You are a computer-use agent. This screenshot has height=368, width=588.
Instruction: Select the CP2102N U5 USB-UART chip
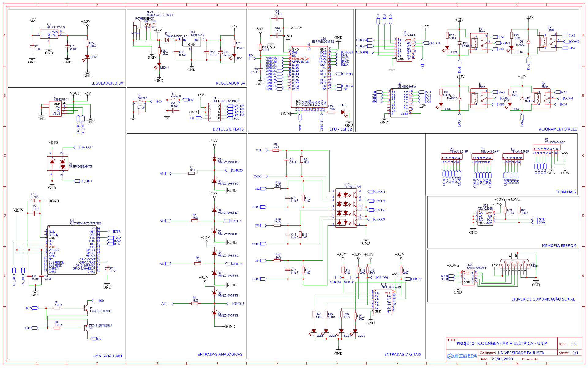click(72, 250)
